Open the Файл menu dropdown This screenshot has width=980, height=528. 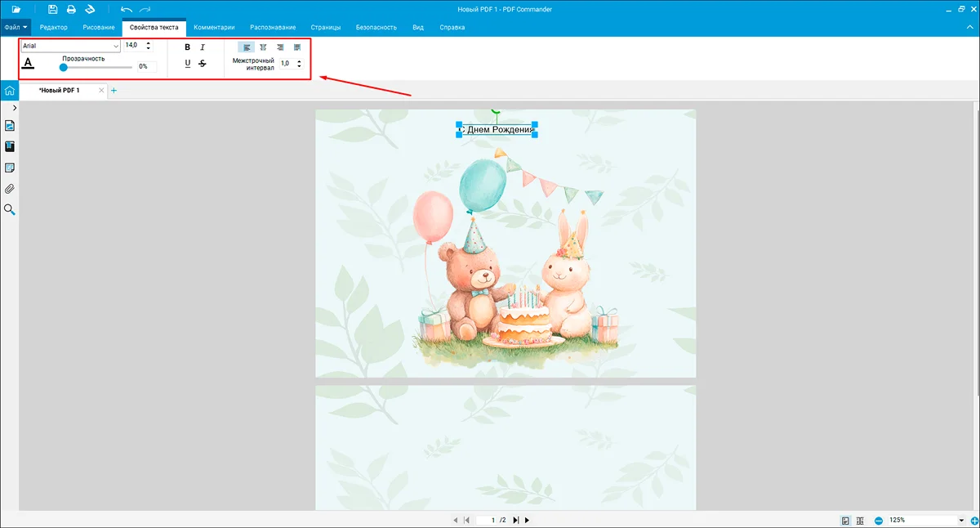point(16,27)
